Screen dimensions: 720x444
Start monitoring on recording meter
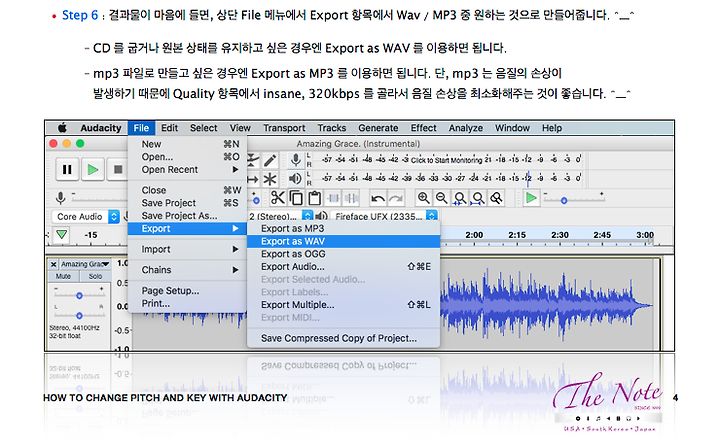(x=446, y=159)
